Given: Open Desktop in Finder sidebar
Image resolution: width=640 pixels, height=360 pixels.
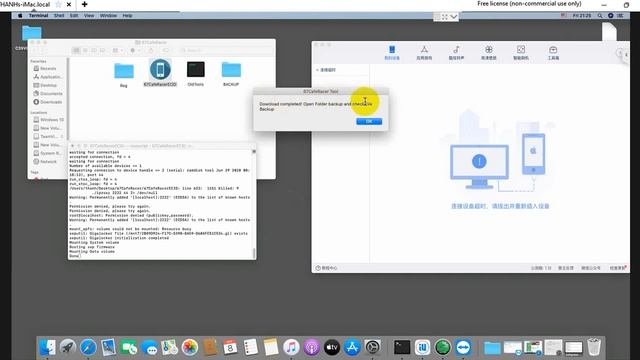Looking at the screenshot, I should point(48,85).
